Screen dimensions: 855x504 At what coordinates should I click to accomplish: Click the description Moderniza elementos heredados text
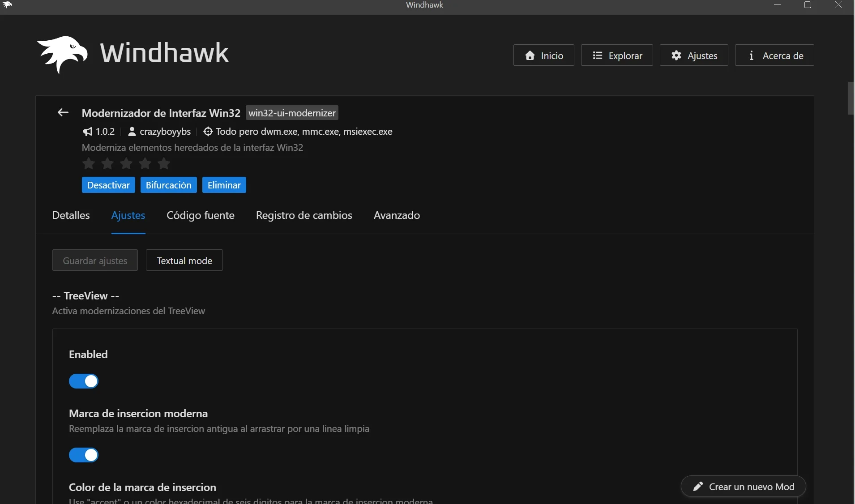point(192,148)
